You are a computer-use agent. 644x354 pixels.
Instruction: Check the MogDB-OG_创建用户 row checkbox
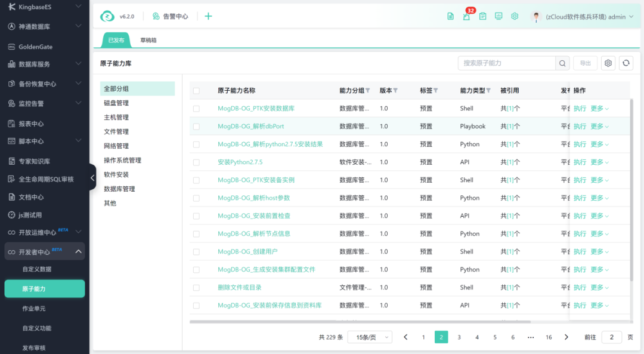(196, 252)
